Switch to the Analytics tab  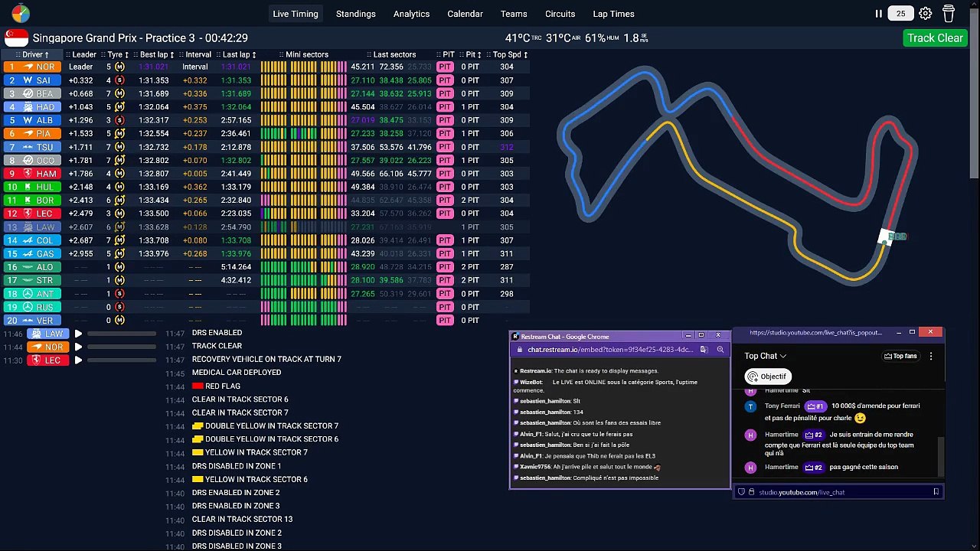tap(411, 14)
